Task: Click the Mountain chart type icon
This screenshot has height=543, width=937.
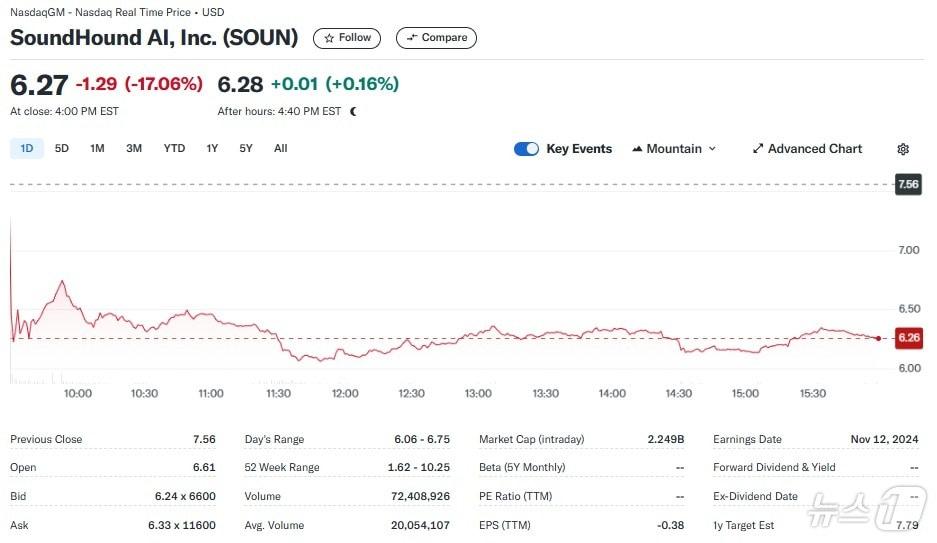Action: click(x=637, y=149)
